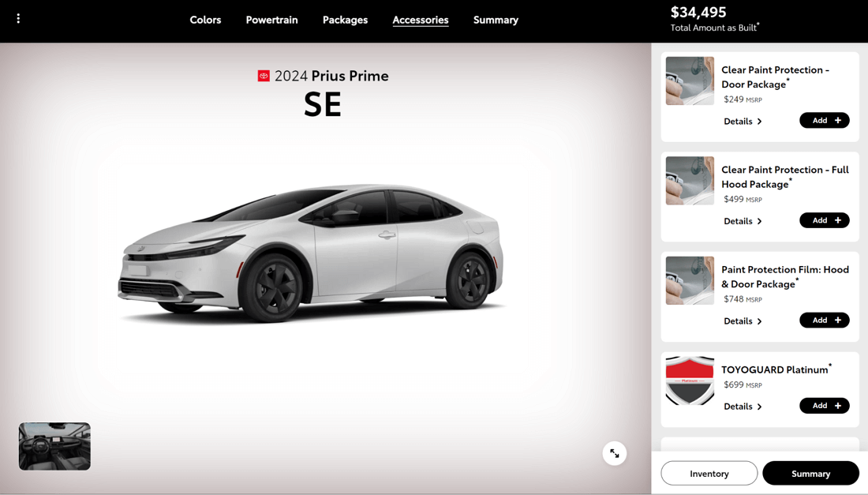Add Clear Paint Protection Door Package
This screenshot has width=868, height=495.
pos(825,120)
